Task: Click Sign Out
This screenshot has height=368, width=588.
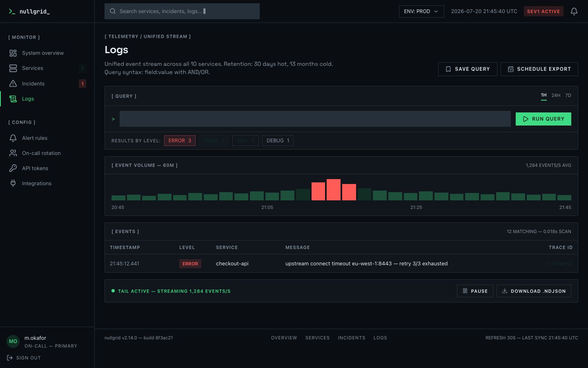Action: (24, 358)
